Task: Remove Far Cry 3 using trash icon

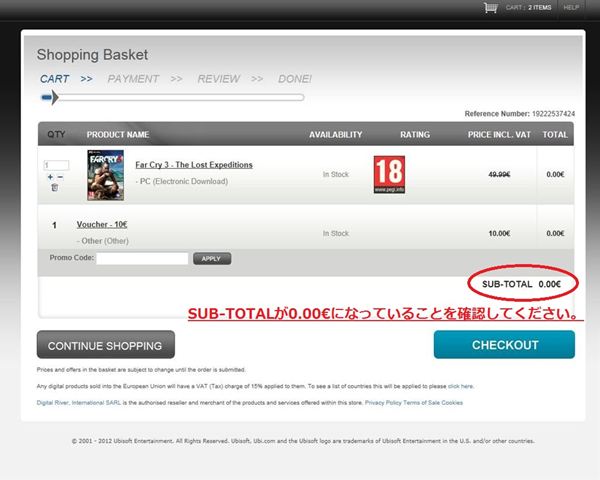Action: [x=55, y=187]
